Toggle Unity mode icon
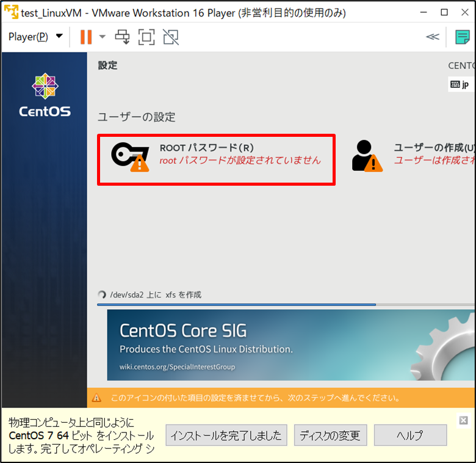 [x=171, y=37]
